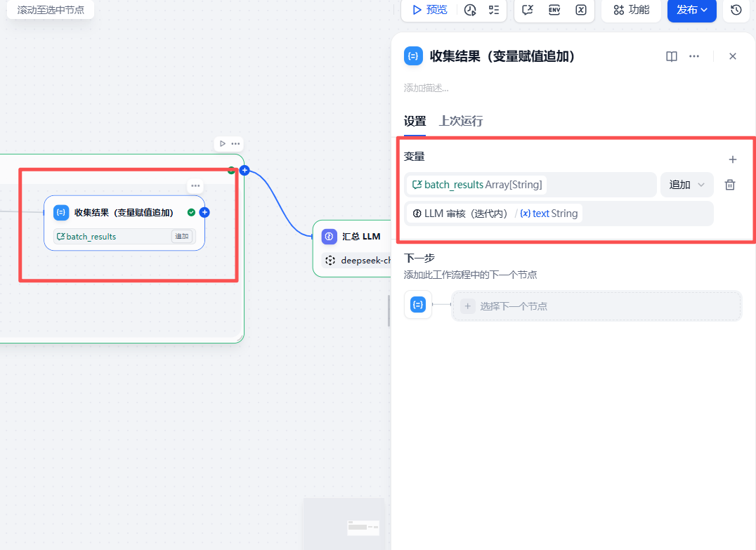Click the 收集结果（变量赋值追加）panel title
Image resolution: width=756 pixels, height=550 pixels.
click(x=502, y=56)
